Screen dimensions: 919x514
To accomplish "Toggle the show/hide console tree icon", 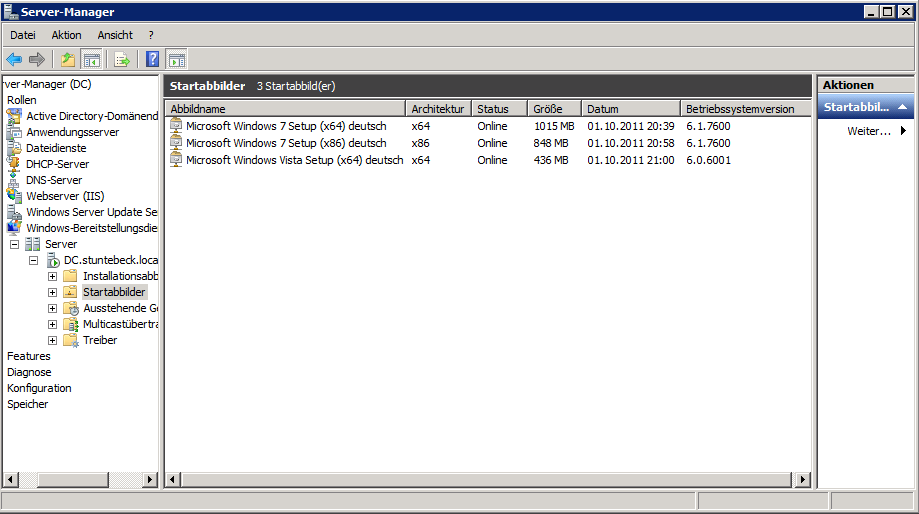I will 91,59.
